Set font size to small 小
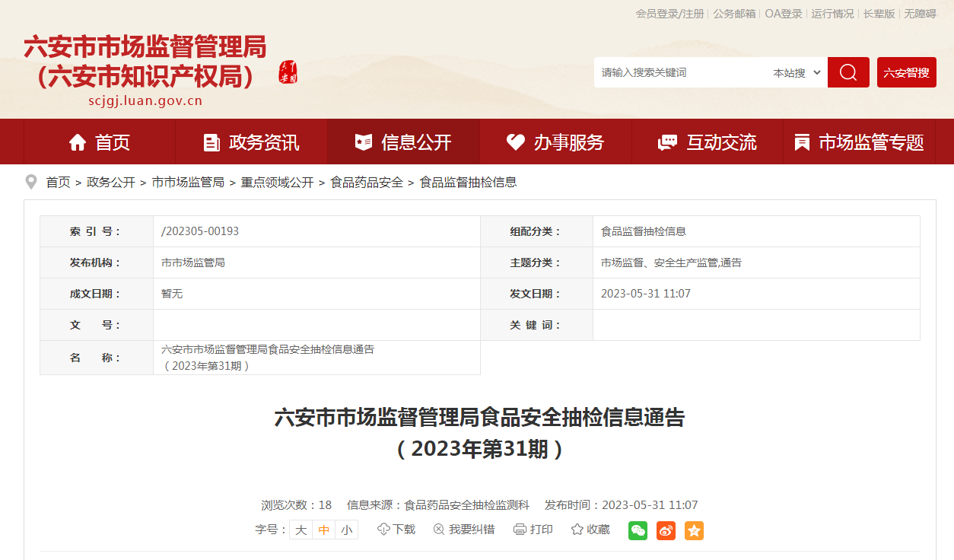The height and width of the screenshot is (560, 954). [347, 530]
